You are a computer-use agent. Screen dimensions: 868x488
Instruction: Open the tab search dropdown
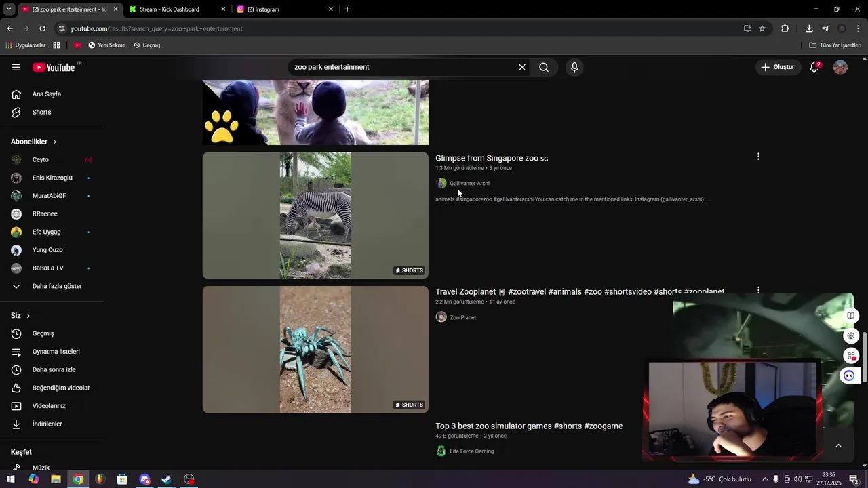(9, 9)
